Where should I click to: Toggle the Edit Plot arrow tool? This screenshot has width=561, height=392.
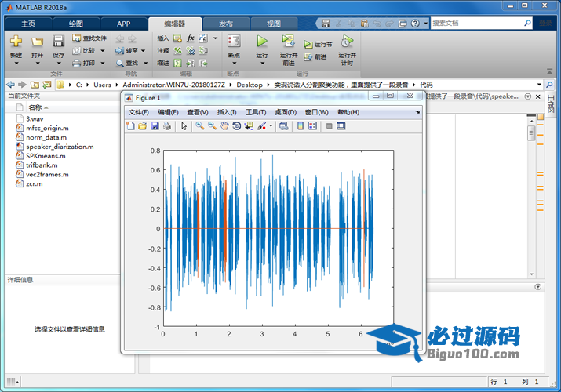pos(184,125)
